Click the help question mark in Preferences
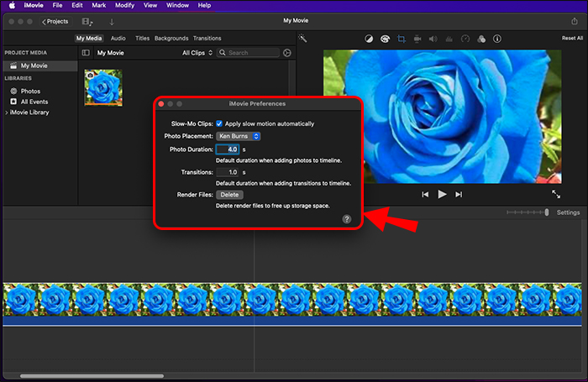The width and height of the screenshot is (588, 382). pos(346,218)
